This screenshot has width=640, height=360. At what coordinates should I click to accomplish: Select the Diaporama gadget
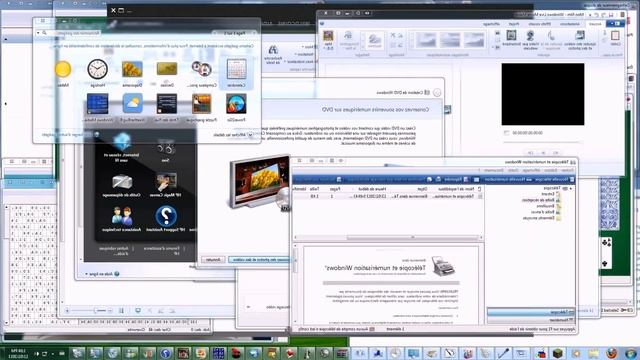click(x=132, y=73)
